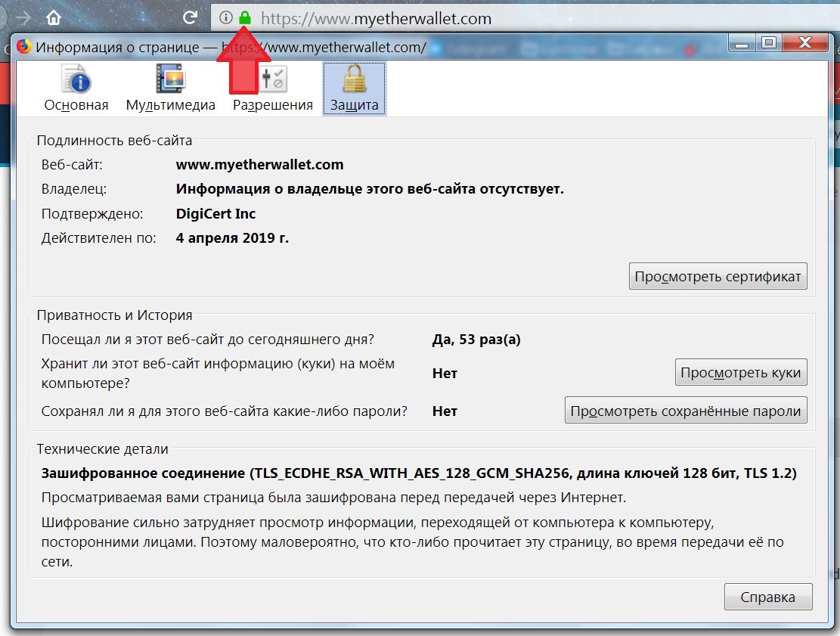Maximize the page info dialog
This screenshot has height=636, width=840.
tap(769, 43)
